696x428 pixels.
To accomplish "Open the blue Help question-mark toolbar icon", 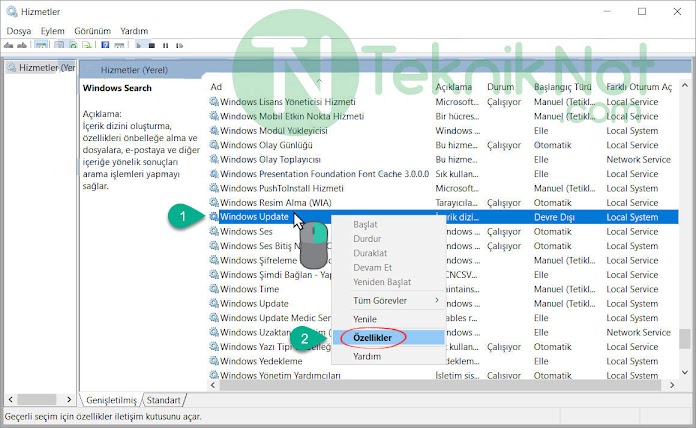I will pos(105,45).
